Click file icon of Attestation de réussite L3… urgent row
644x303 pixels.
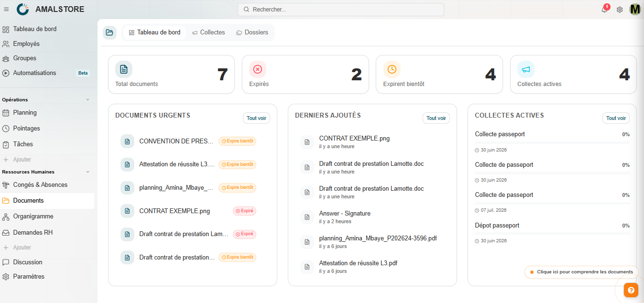[127, 164]
